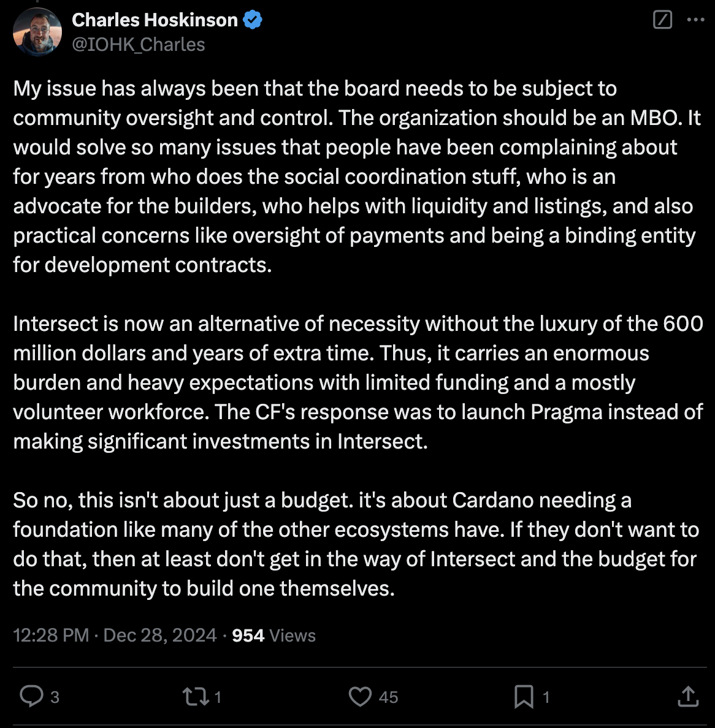715x728 pixels.
Task: Open Charles Hoskinson's profile picture
Action: coord(37,32)
